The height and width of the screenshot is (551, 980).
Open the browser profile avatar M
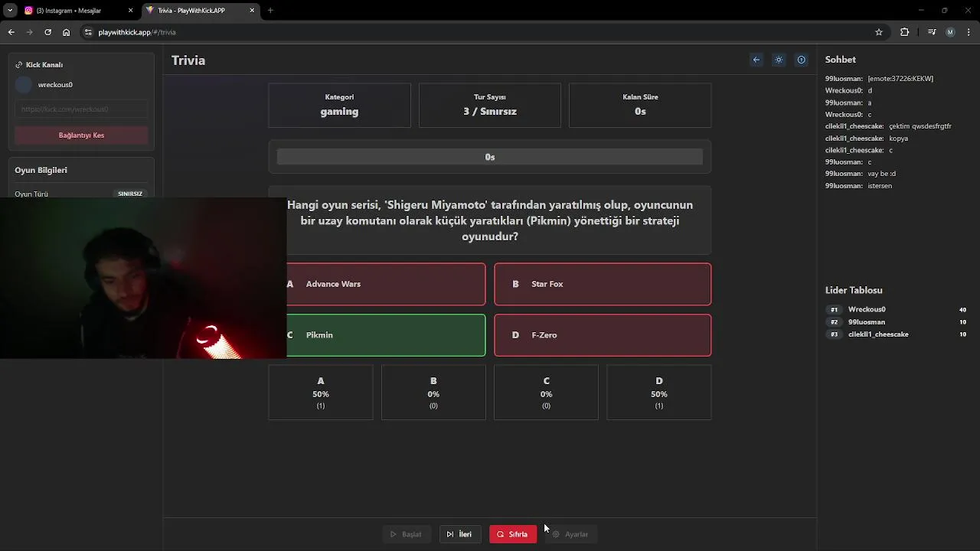(950, 32)
